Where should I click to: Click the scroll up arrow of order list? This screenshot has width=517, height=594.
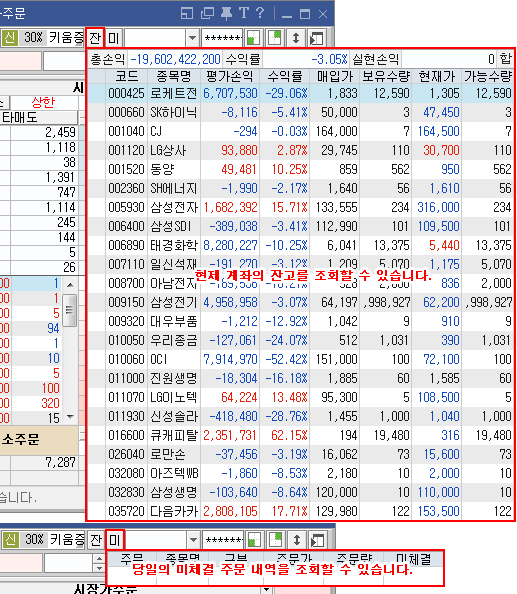click(70, 284)
